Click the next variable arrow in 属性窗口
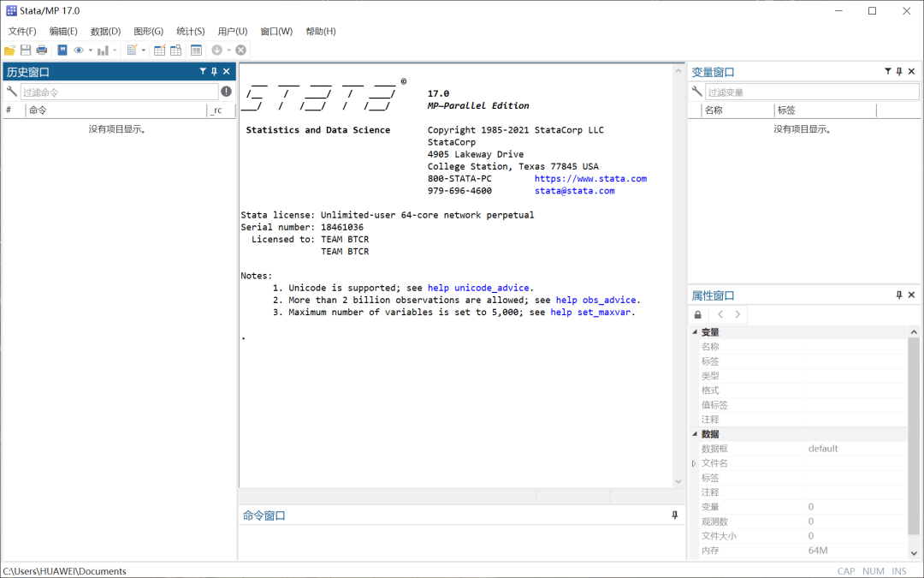Image resolution: width=924 pixels, height=578 pixels. click(x=737, y=314)
